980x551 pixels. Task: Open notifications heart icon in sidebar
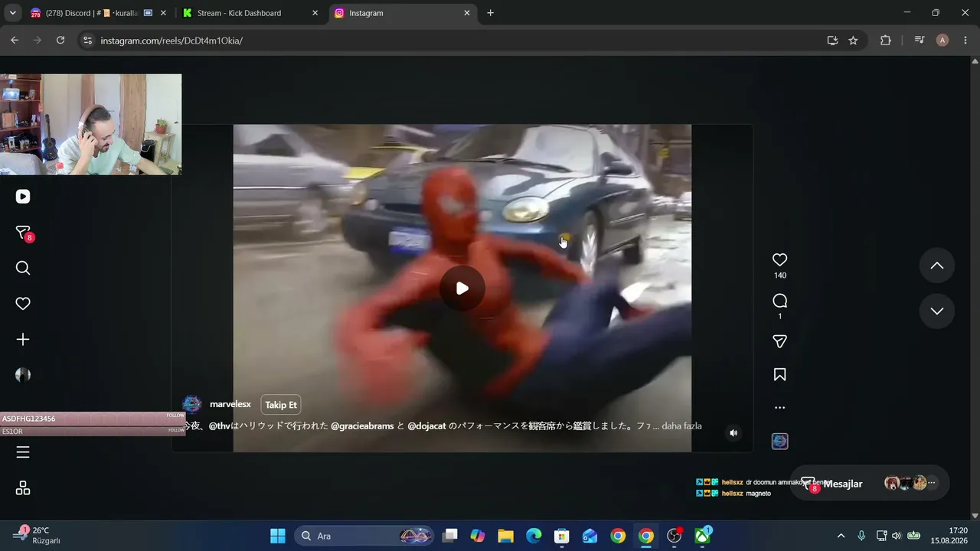coord(23,304)
